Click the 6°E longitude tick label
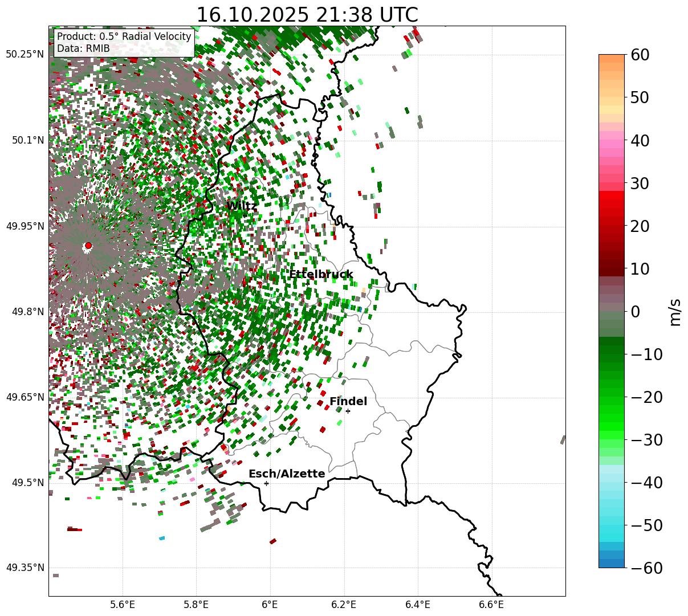The height and width of the screenshot is (616, 688). (x=270, y=605)
